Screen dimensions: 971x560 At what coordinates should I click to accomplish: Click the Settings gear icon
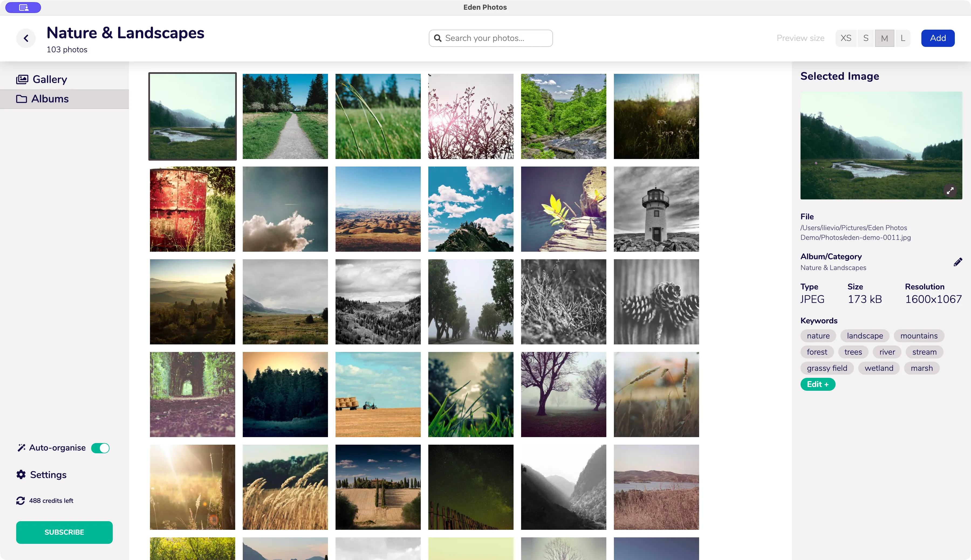coord(21,474)
